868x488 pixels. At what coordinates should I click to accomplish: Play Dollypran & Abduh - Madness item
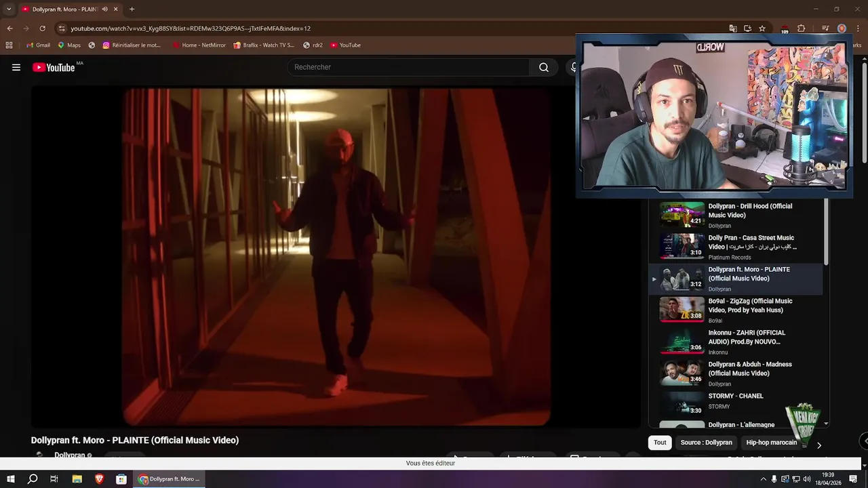pos(736,373)
